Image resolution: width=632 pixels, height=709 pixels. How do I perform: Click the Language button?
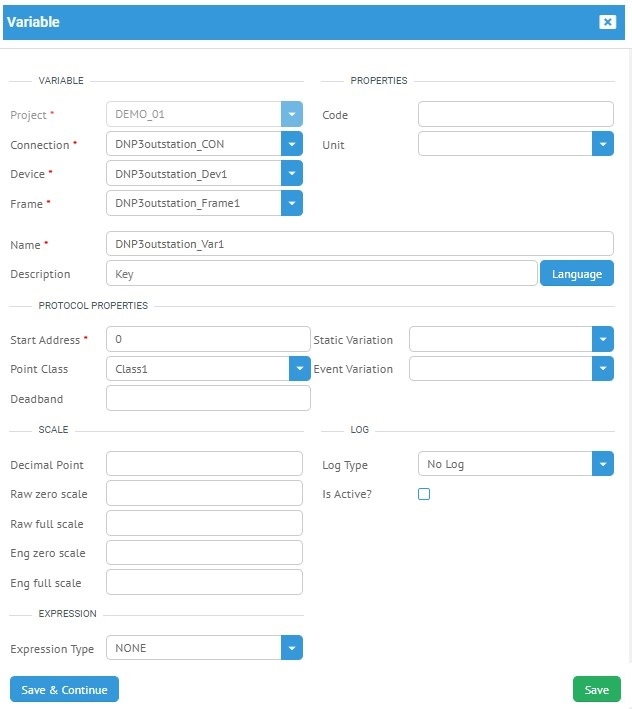[576, 274]
